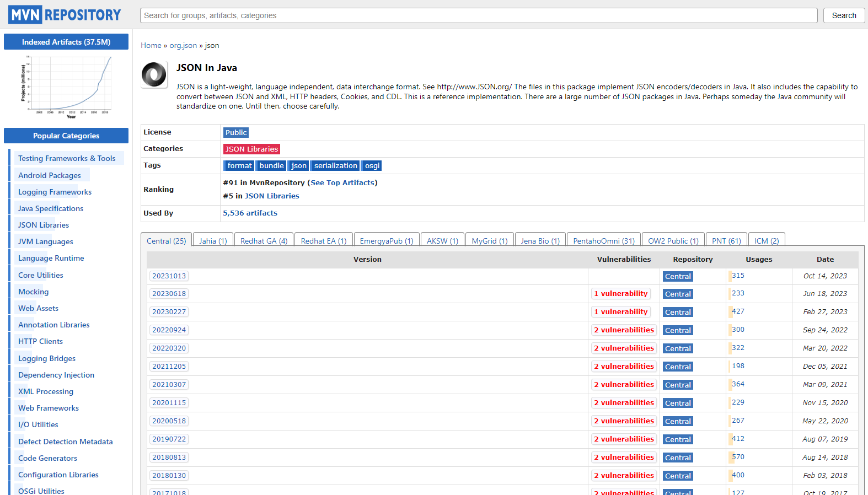Switch to the OW2 Public (1) tab
Screen dimensions: 868x495
[673, 240]
